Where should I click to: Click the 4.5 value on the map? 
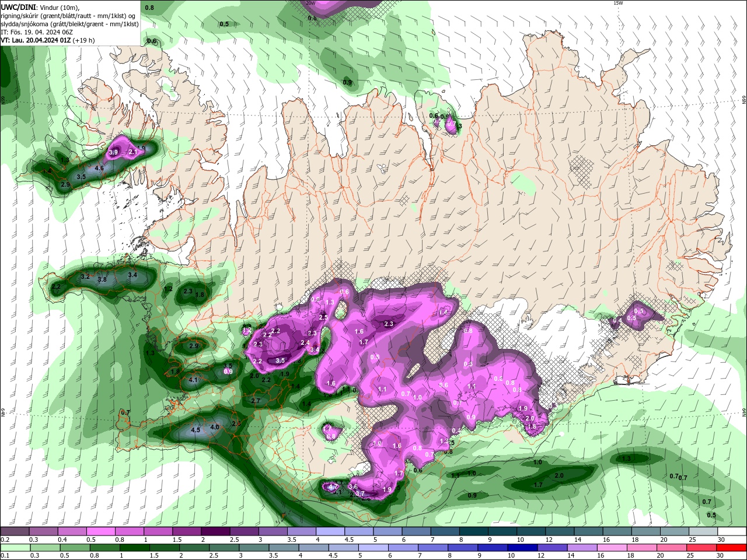[x=196, y=430]
